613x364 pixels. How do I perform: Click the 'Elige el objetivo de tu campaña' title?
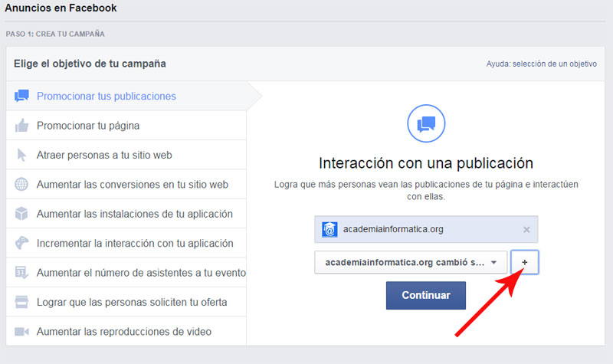click(x=90, y=64)
